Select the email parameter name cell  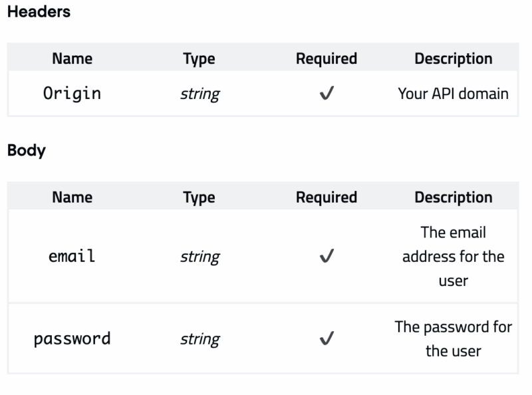72,257
